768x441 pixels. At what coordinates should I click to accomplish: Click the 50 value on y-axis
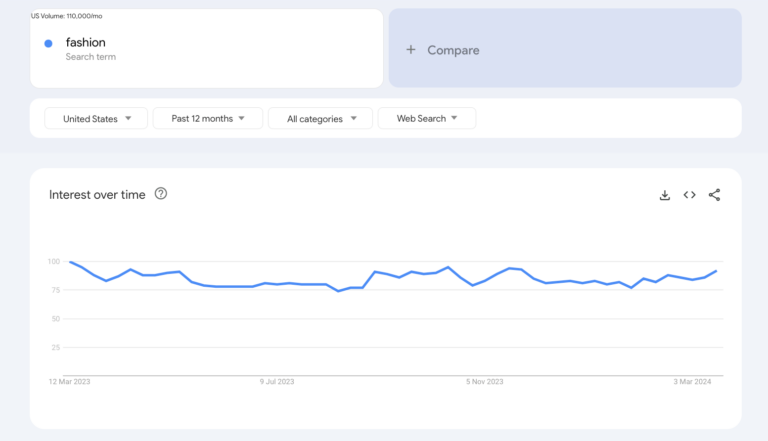pyautogui.click(x=56, y=319)
